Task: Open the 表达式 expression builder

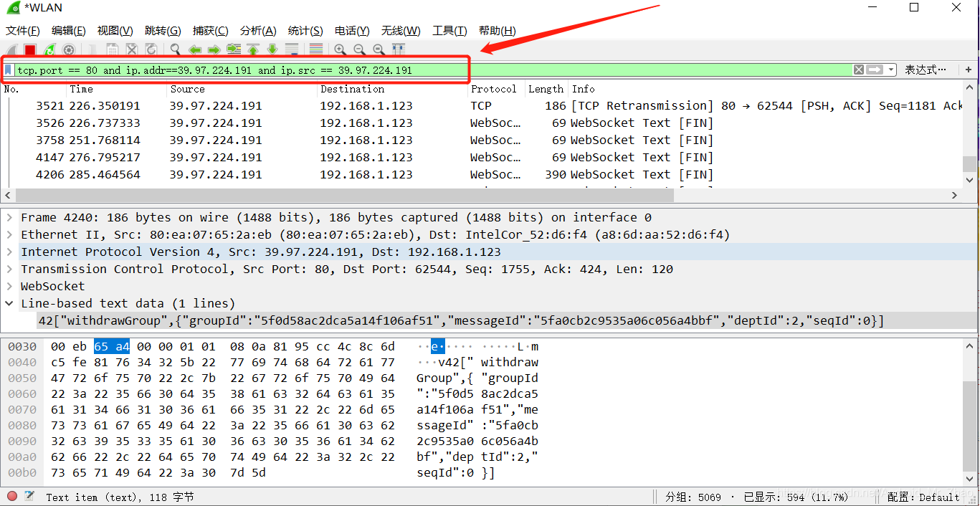Action: [x=926, y=70]
